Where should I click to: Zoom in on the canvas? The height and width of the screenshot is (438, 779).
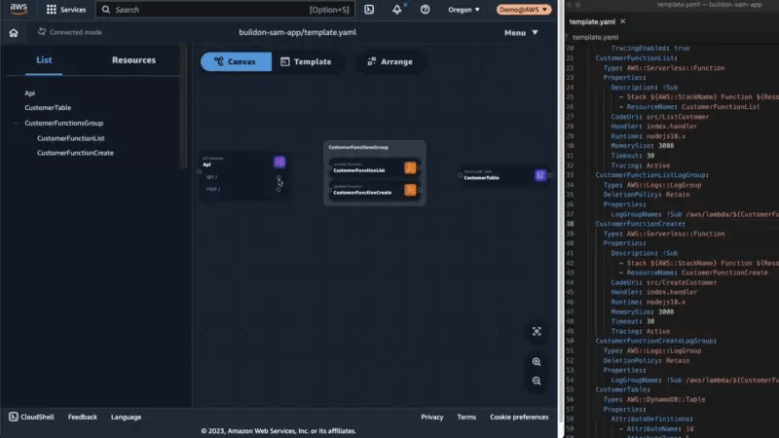tap(537, 362)
